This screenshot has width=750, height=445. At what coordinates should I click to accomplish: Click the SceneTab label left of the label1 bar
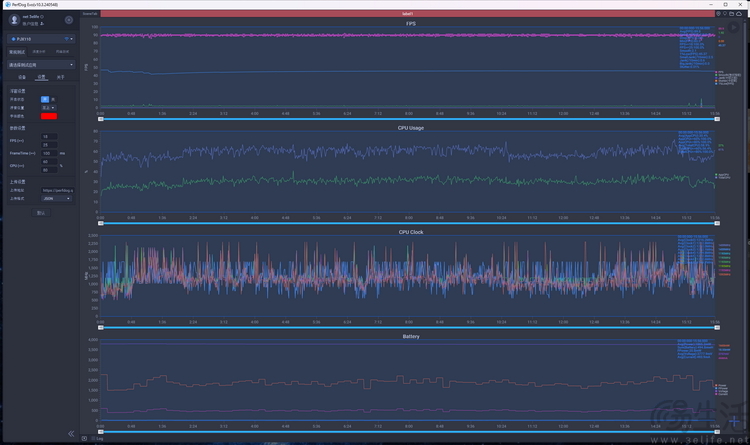click(x=90, y=14)
